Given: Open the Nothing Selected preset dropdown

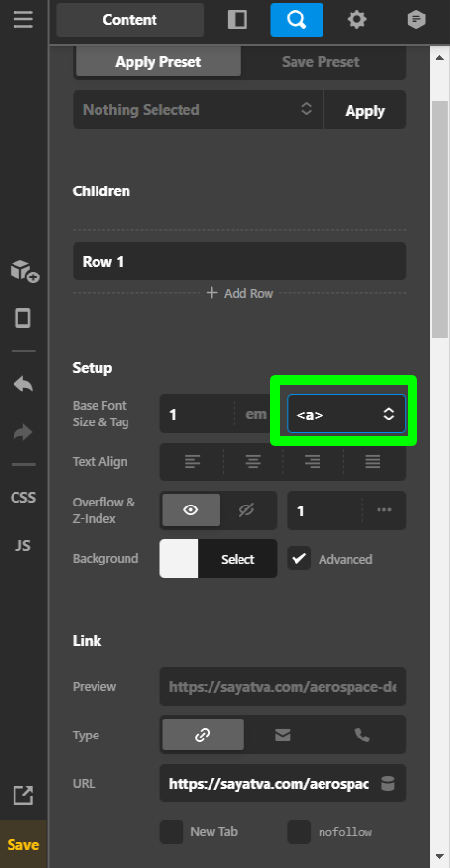Looking at the screenshot, I should (x=199, y=109).
